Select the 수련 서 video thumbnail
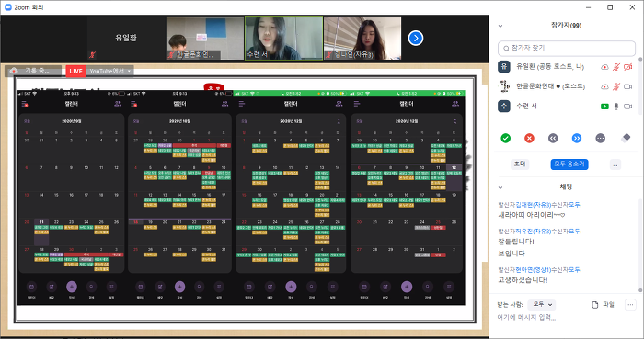This screenshot has width=644, height=339. pyautogui.click(x=283, y=38)
